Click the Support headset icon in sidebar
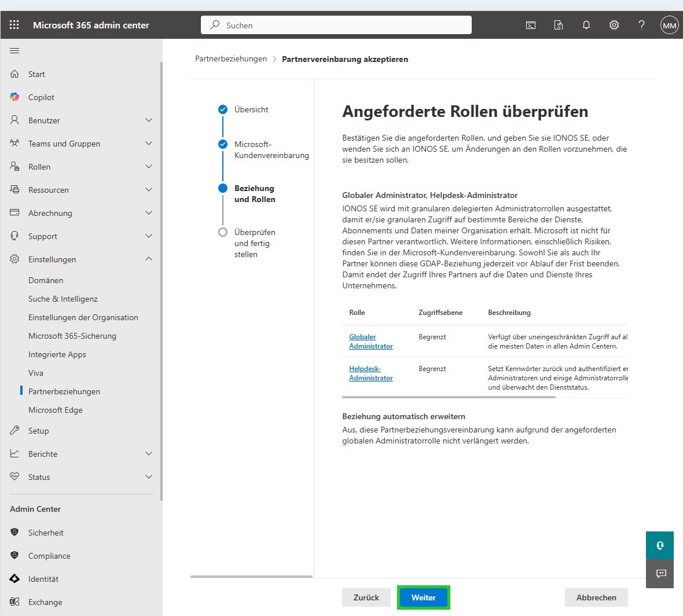 (14, 236)
